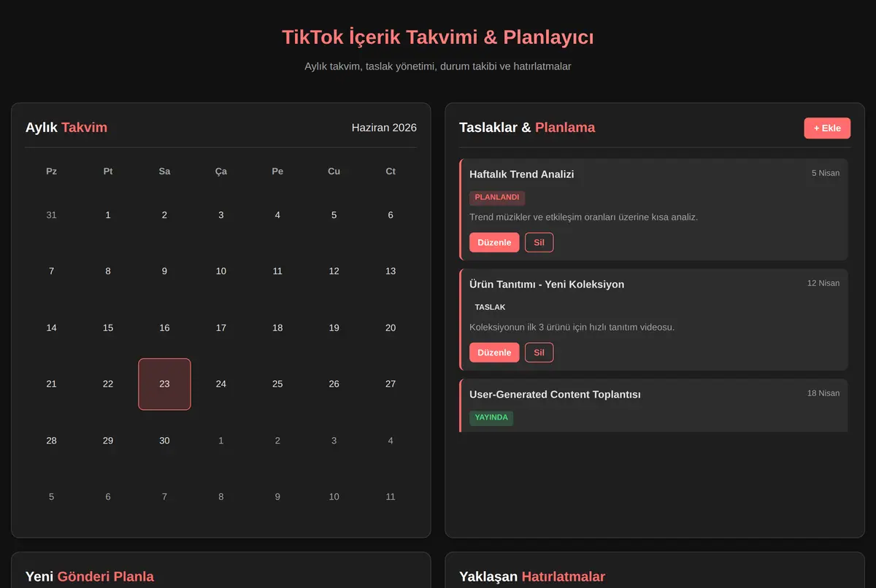This screenshot has height=588, width=876.
Task: Choose June 8 in the calendar
Action: point(108,271)
